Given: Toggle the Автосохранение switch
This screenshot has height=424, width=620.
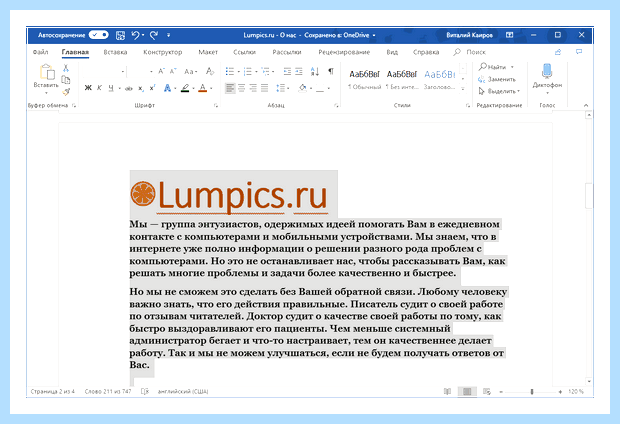Looking at the screenshot, I should coord(98,35).
